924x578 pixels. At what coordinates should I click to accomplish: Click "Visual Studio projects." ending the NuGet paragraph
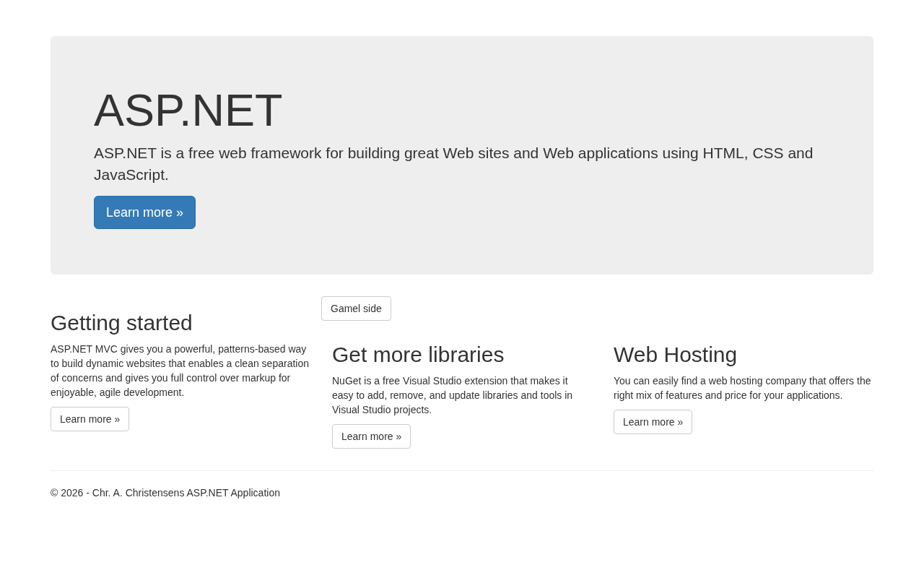(x=382, y=410)
